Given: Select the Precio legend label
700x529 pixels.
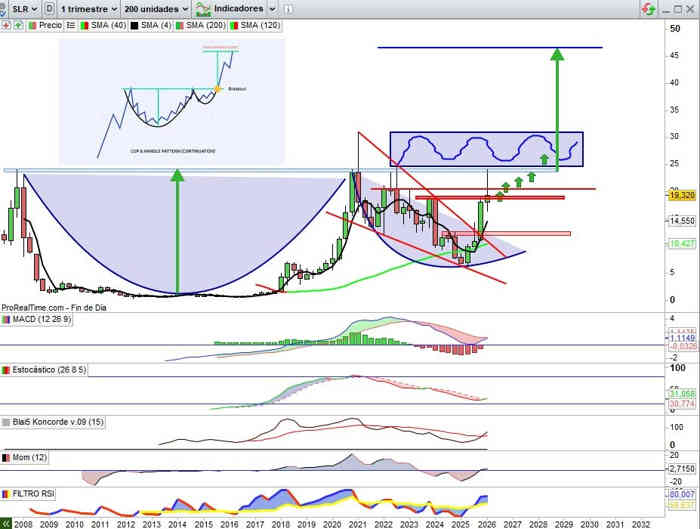Looking at the screenshot, I should click(50, 24).
